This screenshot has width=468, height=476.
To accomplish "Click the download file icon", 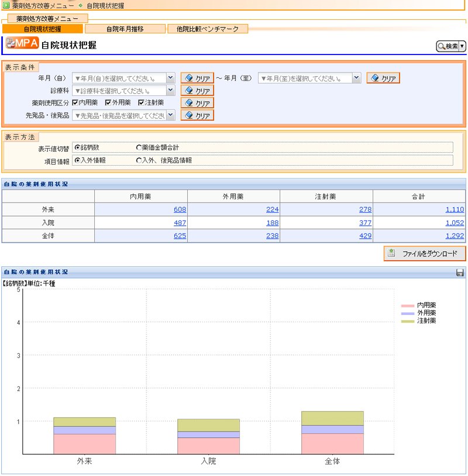I will pyautogui.click(x=391, y=252).
